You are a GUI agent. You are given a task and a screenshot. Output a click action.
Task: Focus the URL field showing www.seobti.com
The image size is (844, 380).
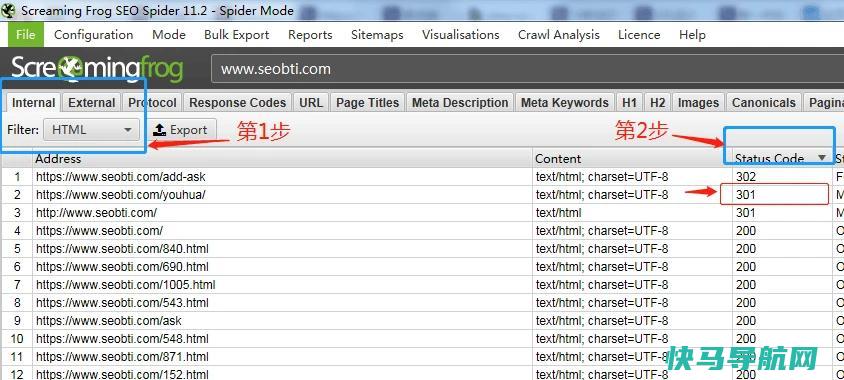[x=528, y=69]
